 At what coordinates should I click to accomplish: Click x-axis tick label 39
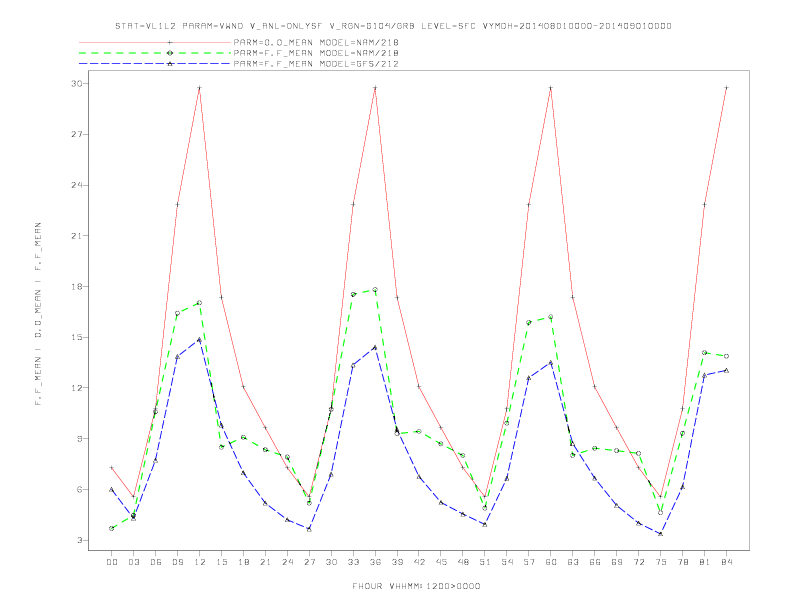397,562
